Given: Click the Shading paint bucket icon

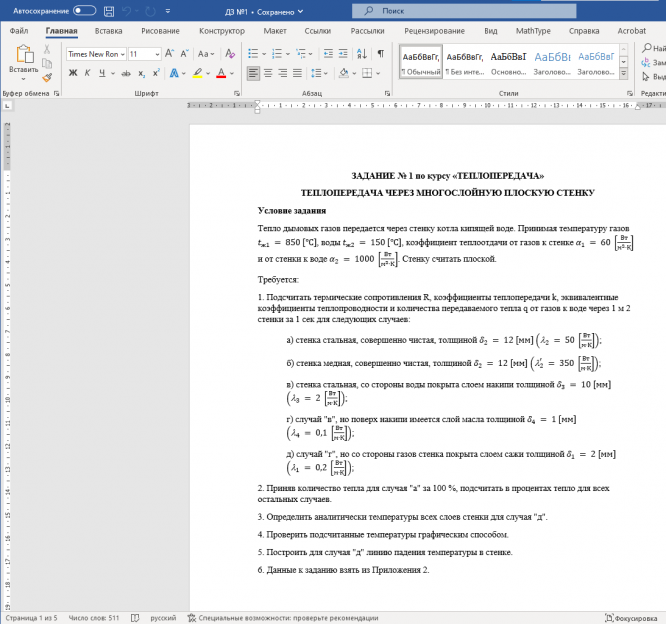Looking at the screenshot, I should click(x=344, y=73).
